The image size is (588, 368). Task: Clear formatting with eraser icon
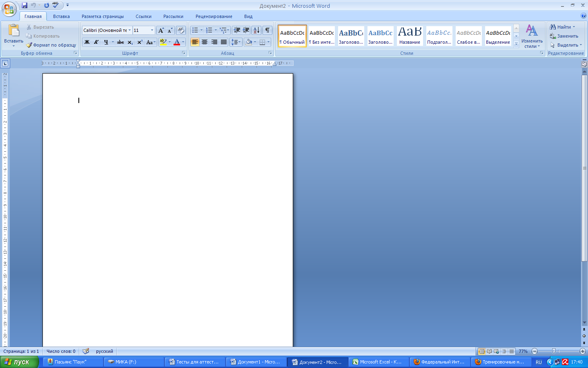(181, 30)
